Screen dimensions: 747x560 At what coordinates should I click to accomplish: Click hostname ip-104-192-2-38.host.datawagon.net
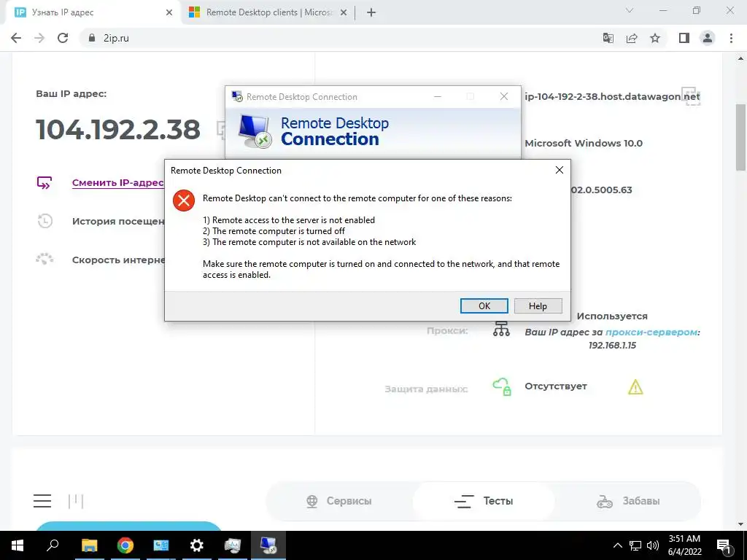point(612,97)
